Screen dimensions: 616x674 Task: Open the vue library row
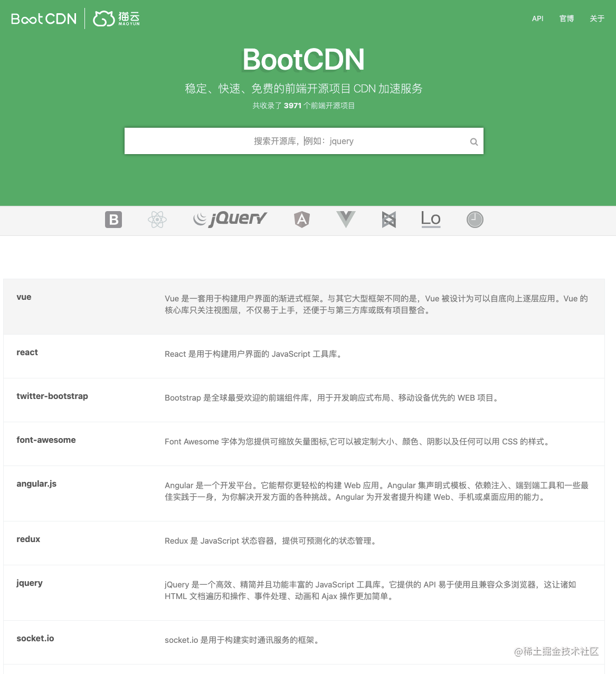[x=304, y=307]
